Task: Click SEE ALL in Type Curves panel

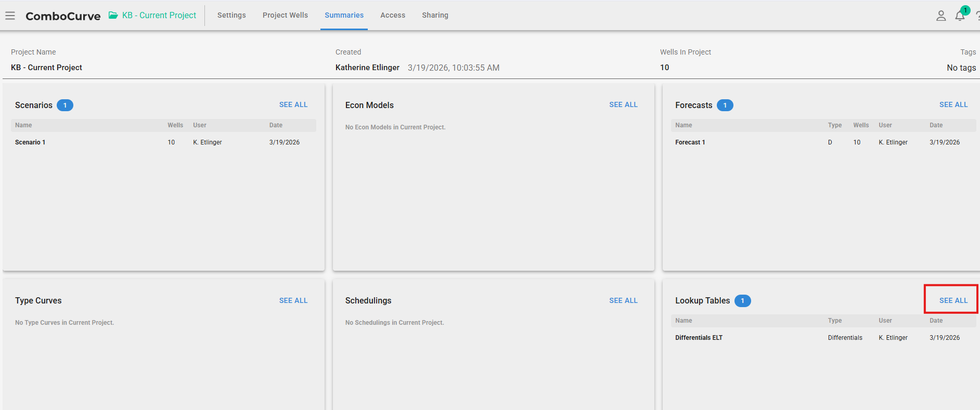Action: coord(293,301)
